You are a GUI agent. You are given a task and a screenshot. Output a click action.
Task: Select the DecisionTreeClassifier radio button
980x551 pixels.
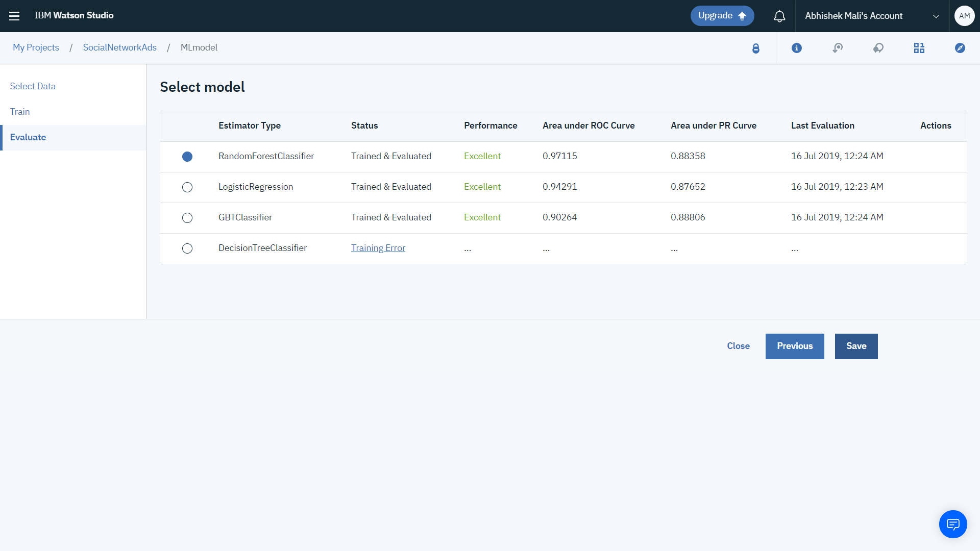[x=187, y=248]
